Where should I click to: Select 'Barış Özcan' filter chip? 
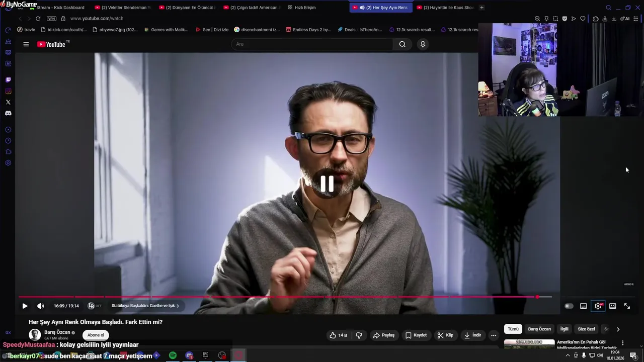pos(539,329)
